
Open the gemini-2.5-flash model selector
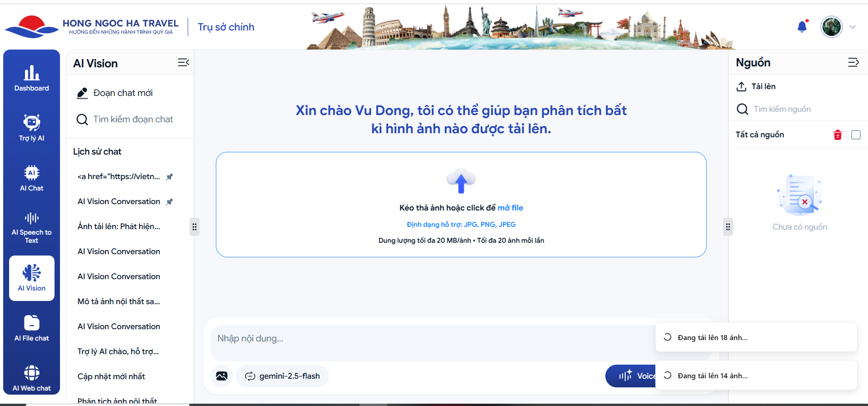click(x=282, y=376)
